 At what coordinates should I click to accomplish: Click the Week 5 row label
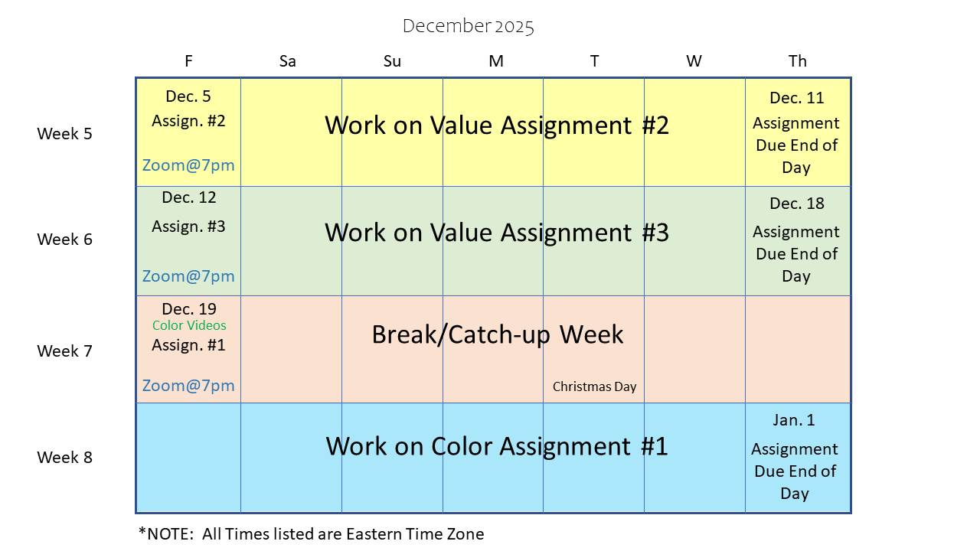(64, 133)
